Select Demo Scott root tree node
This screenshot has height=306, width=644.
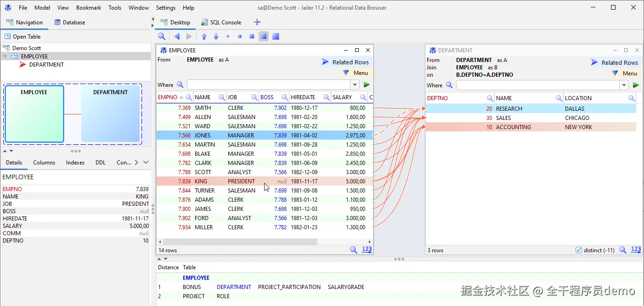[27, 48]
